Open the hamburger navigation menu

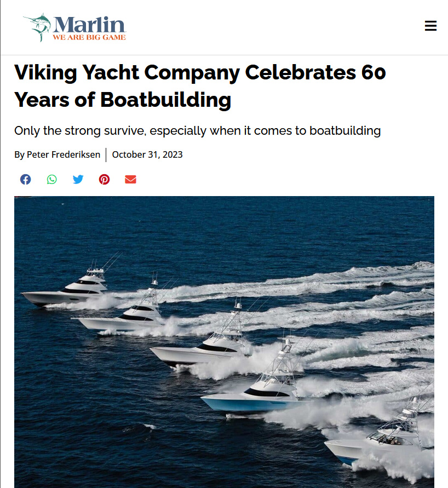(x=430, y=26)
